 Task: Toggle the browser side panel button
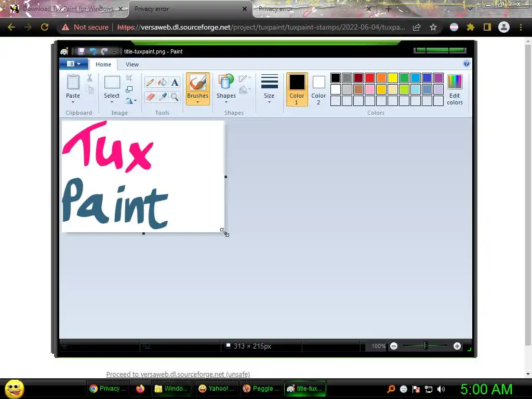click(x=487, y=27)
